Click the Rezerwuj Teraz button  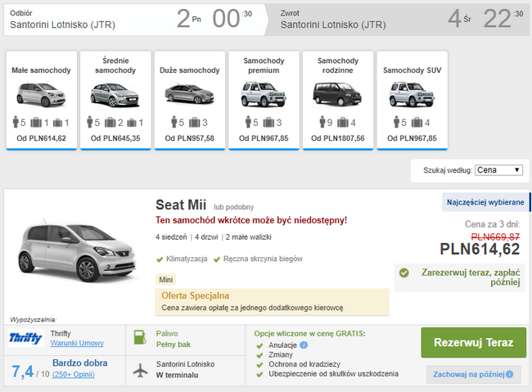coord(474,342)
